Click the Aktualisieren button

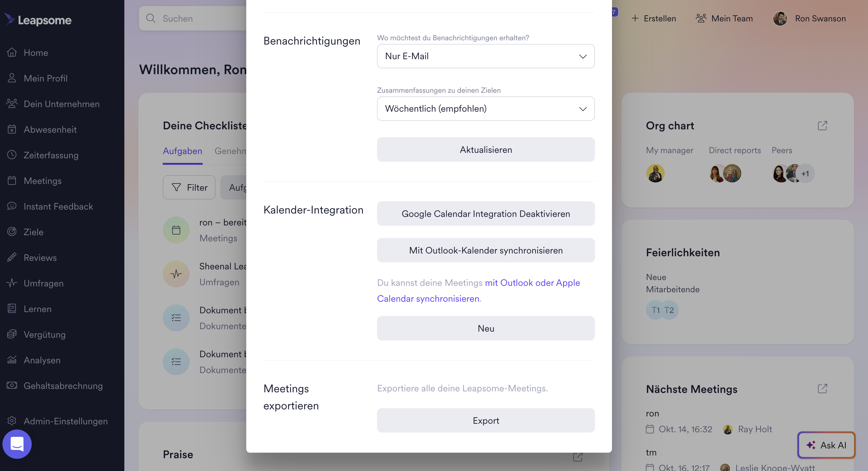click(x=486, y=150)
